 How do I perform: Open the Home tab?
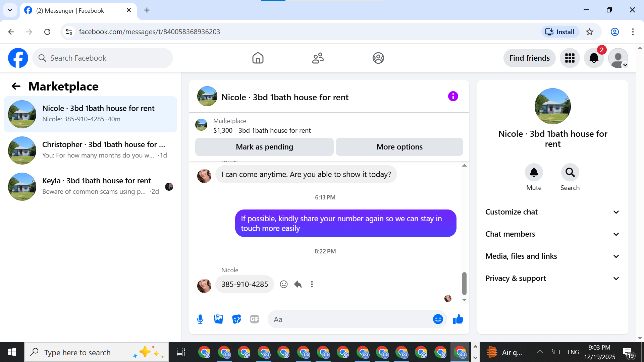click(258, 58)
